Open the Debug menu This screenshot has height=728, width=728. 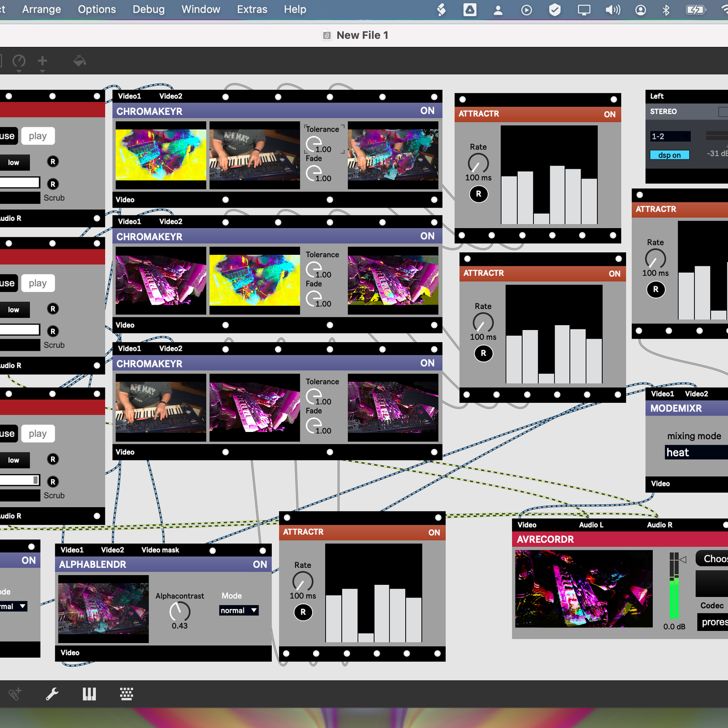[149, 10]
